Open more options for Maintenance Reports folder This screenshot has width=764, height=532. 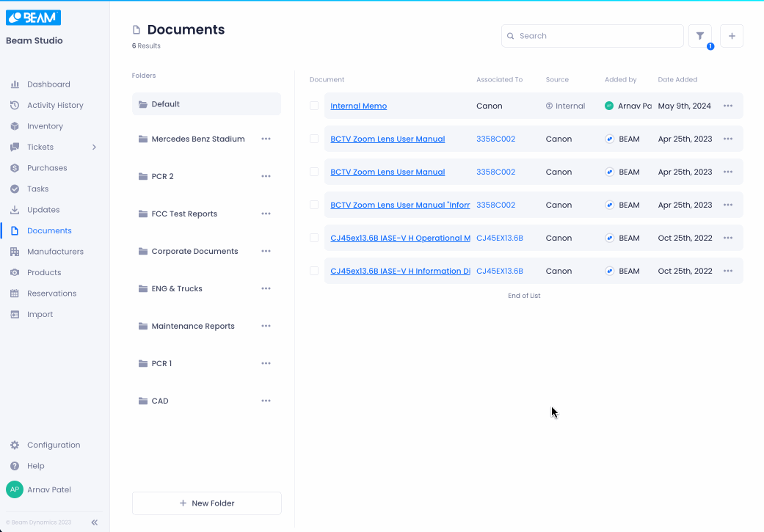pyautogui.click(x=266, y=326)
